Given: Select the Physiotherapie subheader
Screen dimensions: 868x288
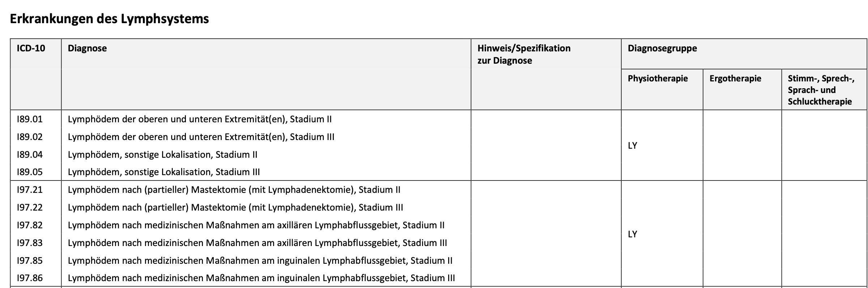Looking at the screenshot, I should click(x=658, y=79).
